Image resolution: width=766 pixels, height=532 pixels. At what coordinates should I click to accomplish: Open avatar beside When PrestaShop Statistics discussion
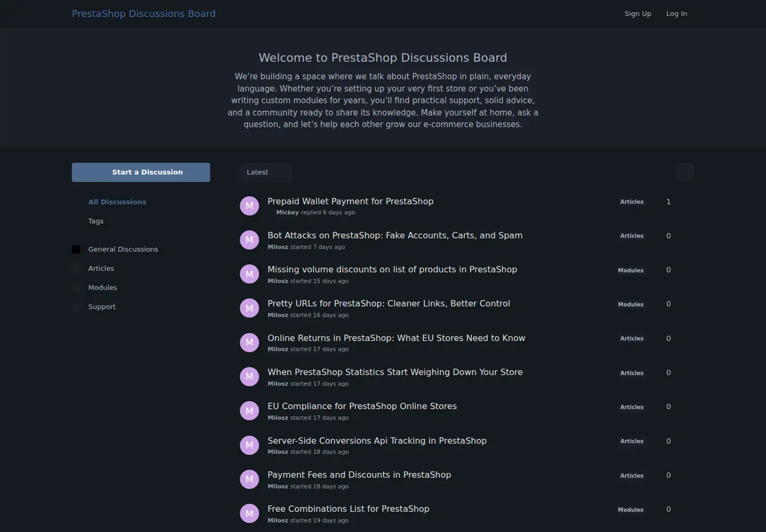[249, 377]
